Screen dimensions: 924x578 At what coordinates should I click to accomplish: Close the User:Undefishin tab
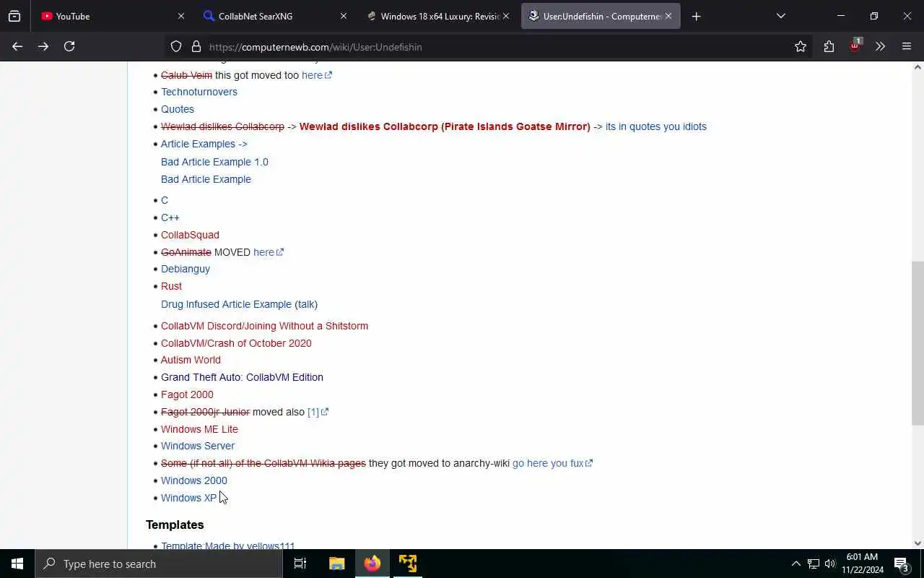[668, 16]
